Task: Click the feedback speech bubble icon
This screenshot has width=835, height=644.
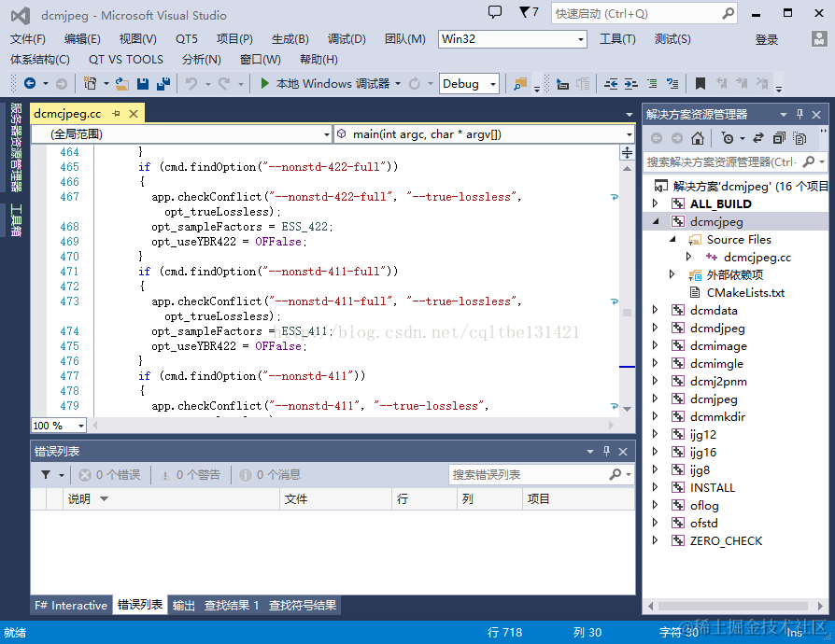Action: coord(495,13)
